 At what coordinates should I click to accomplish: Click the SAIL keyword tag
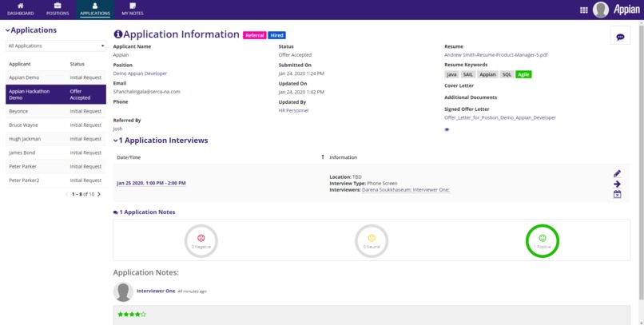click(x=468, y=75)
